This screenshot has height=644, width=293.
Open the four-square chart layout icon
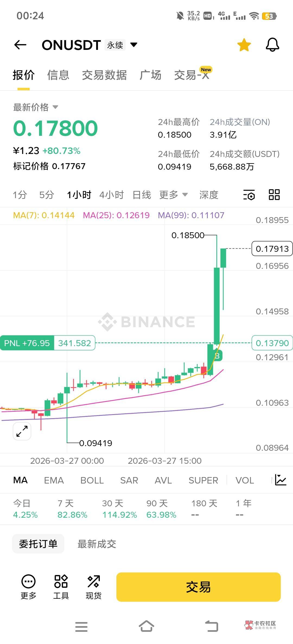[274, 195]
